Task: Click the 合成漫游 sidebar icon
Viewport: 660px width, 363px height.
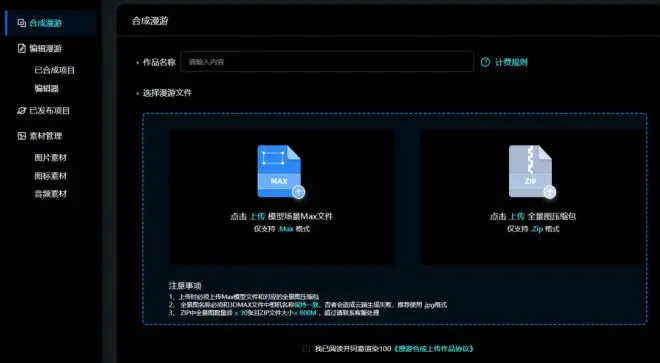Action: (x=21, y=23)
